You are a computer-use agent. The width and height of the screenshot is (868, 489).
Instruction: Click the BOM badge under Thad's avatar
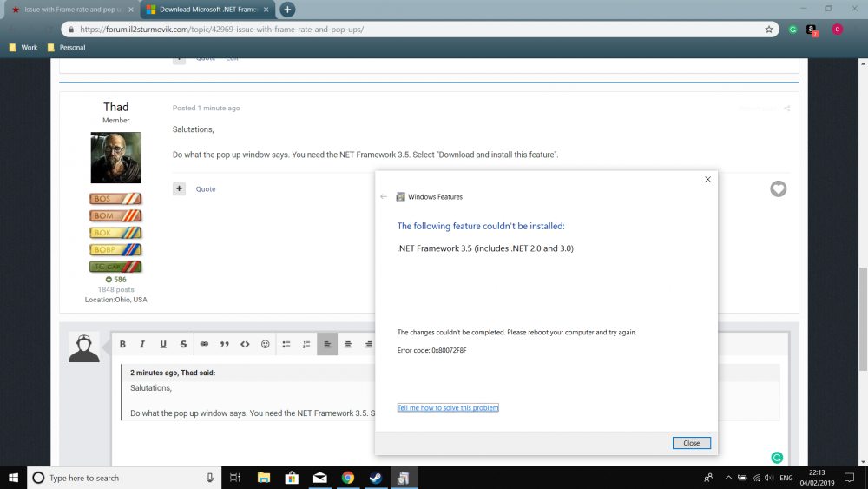(x=115, y=215)
